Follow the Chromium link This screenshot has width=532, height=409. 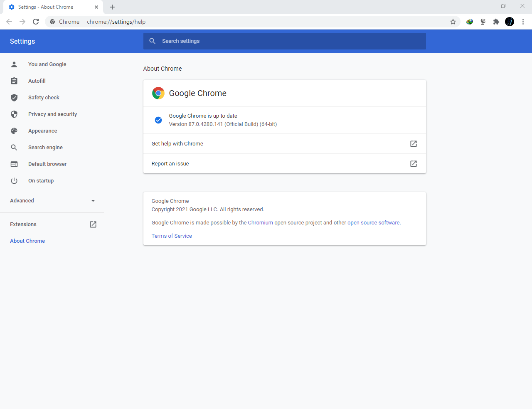tap(261, 223)
